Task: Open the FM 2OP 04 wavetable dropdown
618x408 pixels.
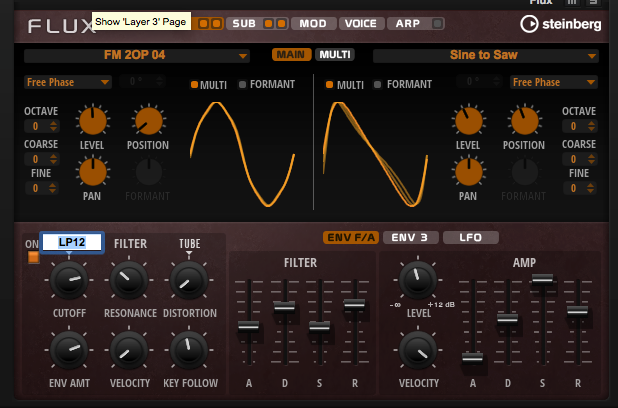Action: click(136, 55)
